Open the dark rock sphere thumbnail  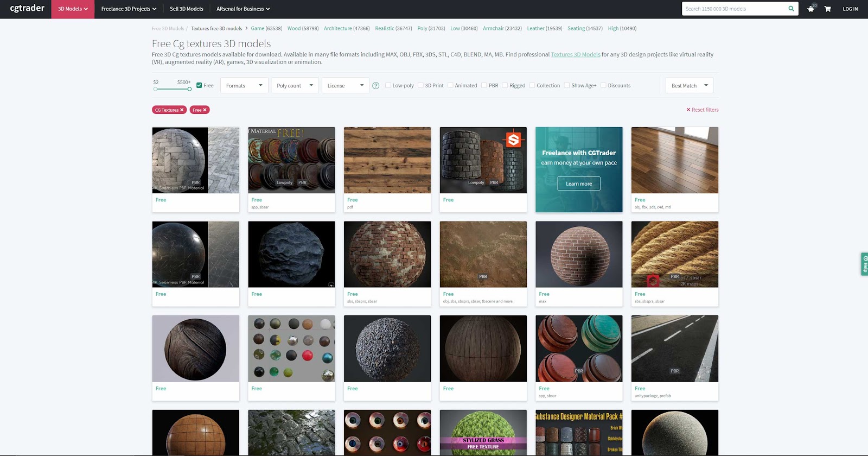[291, 254]
